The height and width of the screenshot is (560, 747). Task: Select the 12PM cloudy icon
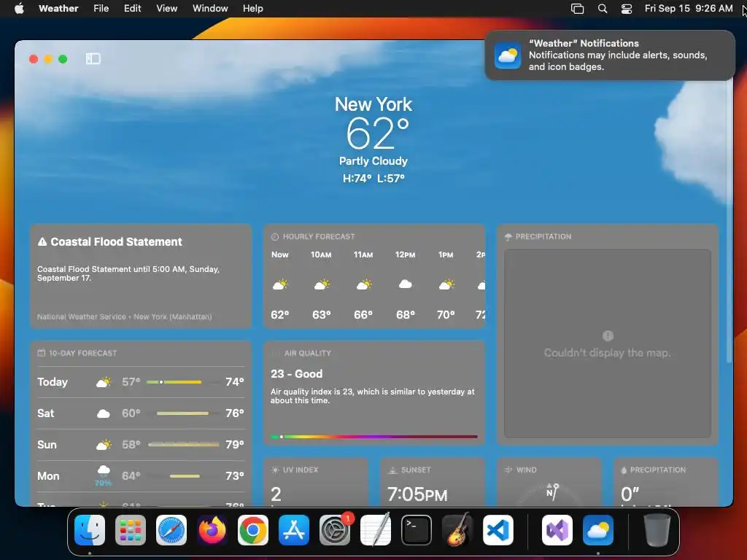click(406, 284)
